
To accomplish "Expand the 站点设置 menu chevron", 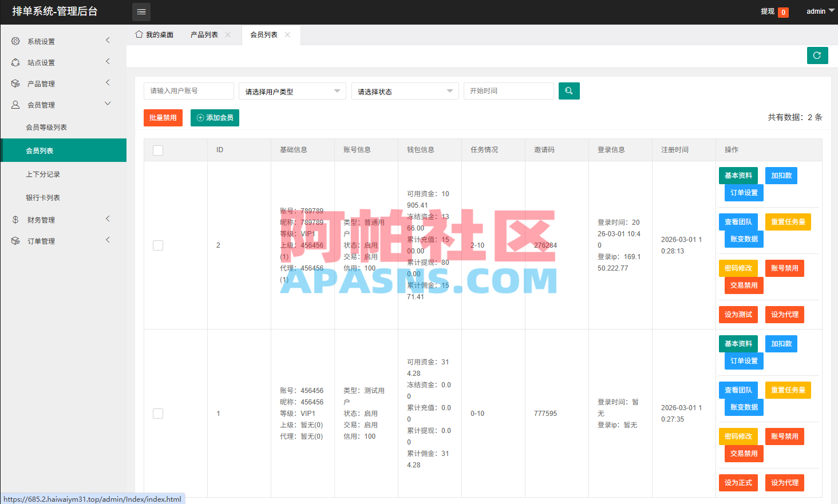I will pyautogui.click(x=108, y=61).
